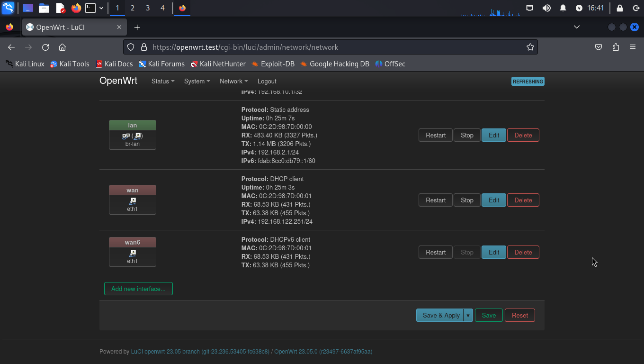Open the Kali NetHunter bookmark
The height and width of the screenshot is (364, 644).
coord(218,64)
